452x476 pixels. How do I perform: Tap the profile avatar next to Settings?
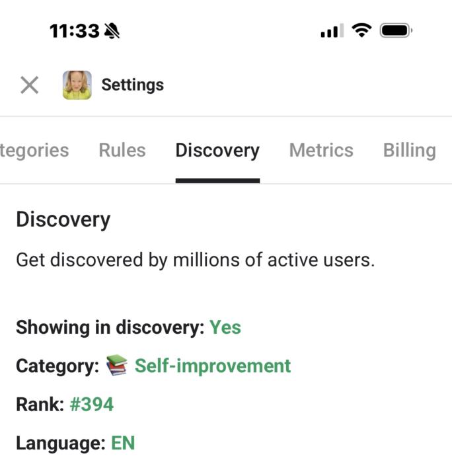tap(77, 85)
